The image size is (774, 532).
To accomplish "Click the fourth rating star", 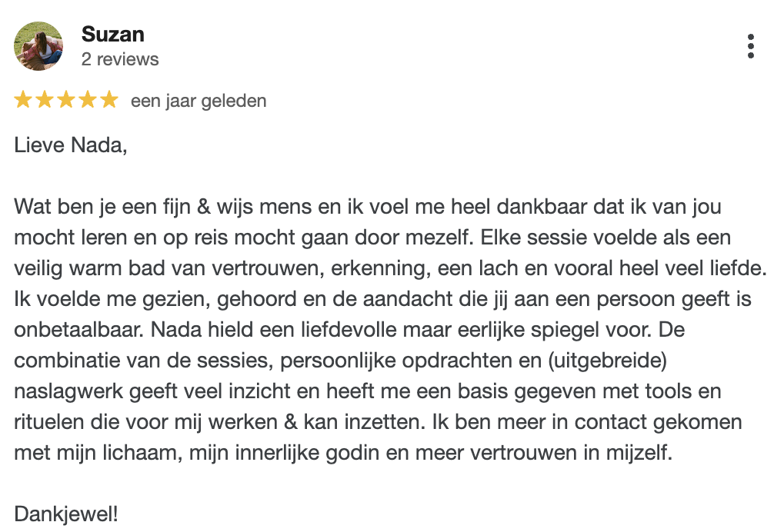I will tap(88, 100).
